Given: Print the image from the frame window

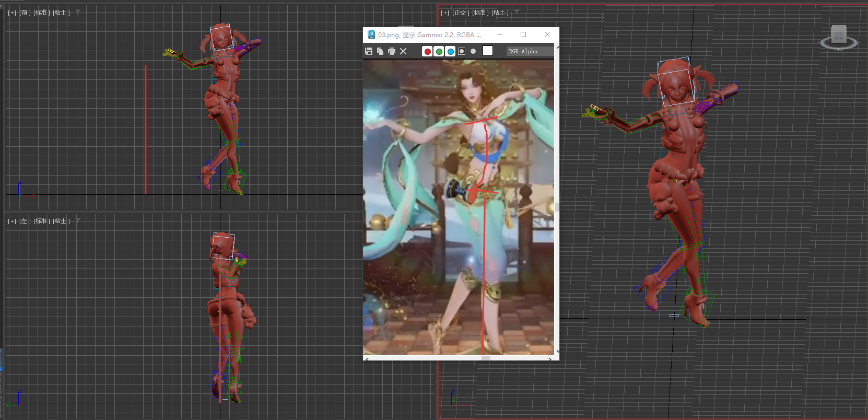Looking at the screenshot, I should pos(392,51).
